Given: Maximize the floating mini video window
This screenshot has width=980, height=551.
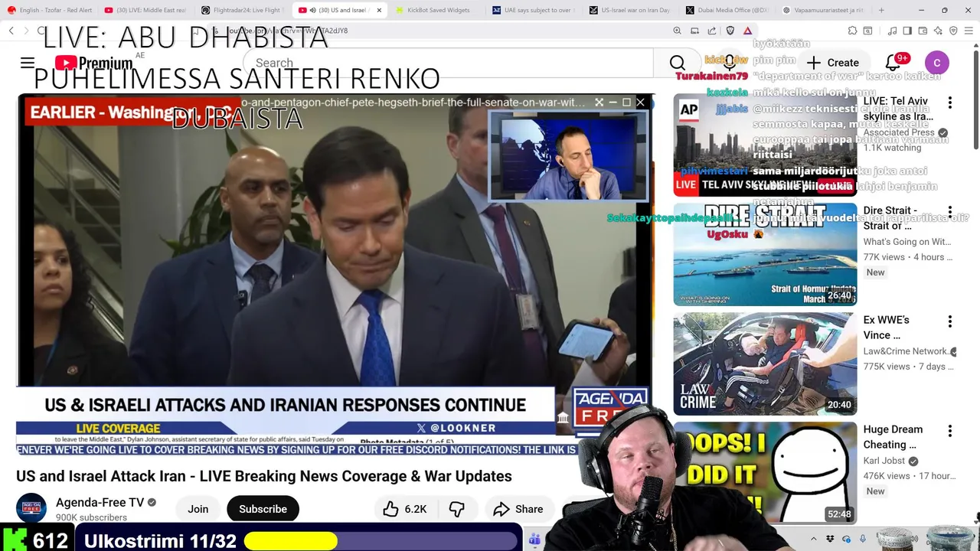Looking at the screenshot, I should point(626,102).
